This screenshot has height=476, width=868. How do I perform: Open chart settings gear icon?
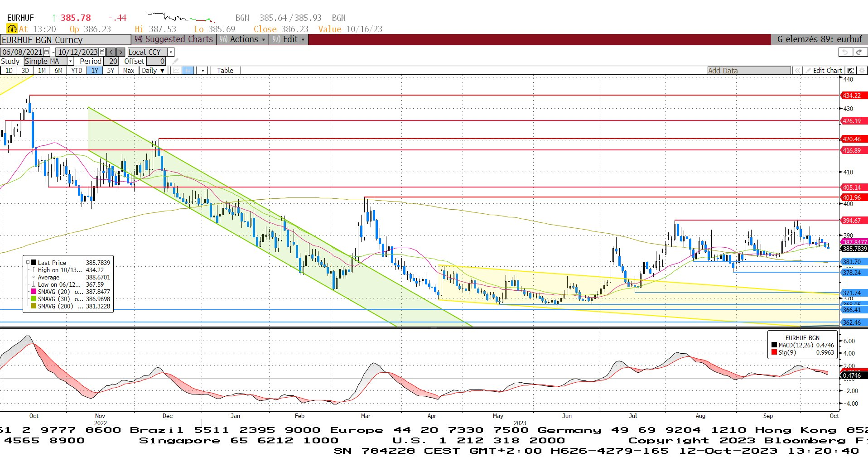coord(862,70)
